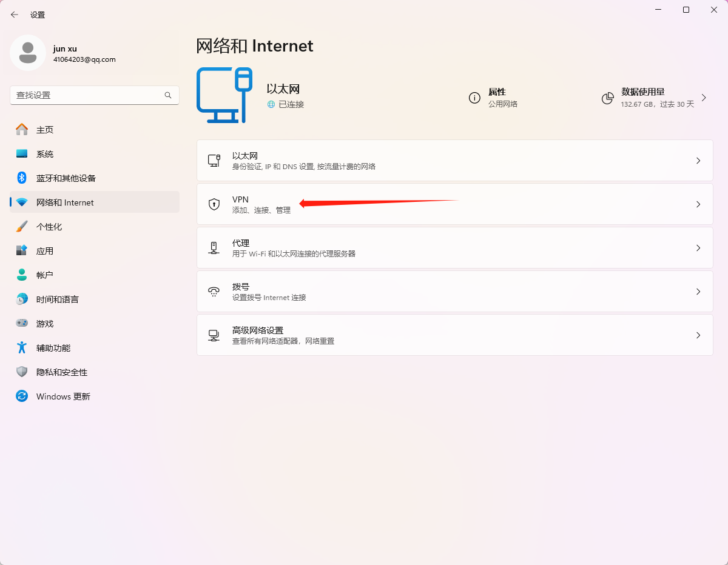
Task: Expand the VPN row chevron
Action: pos(698,204)
